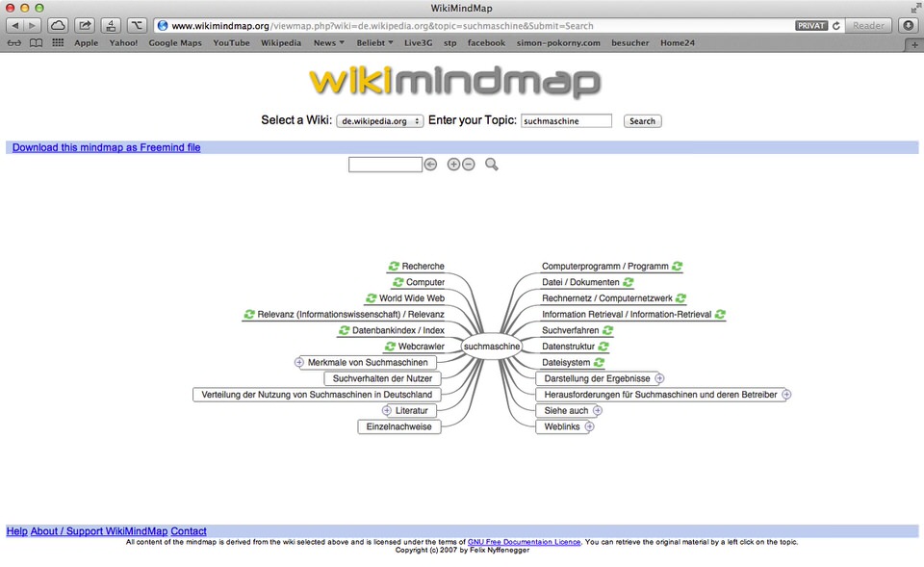924x567 pixels.
Task: Open the YouTube bookmark
Action: 232,43
